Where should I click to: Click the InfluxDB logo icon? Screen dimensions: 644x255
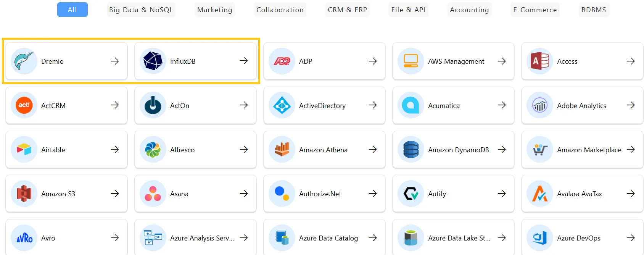click(x=153, y=61)
